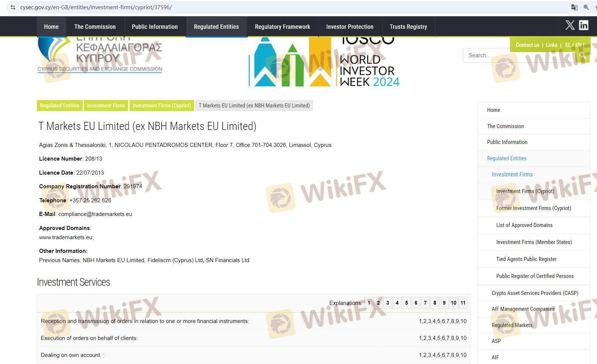Open The Commission top navigation menu
This screenshot has width=597, height=364.
(95, 27)
